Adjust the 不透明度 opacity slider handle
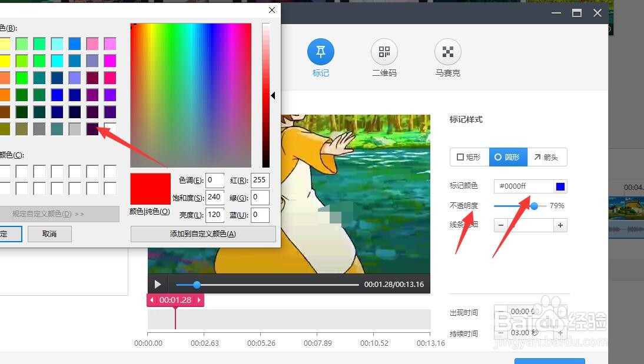 (534, 206)
